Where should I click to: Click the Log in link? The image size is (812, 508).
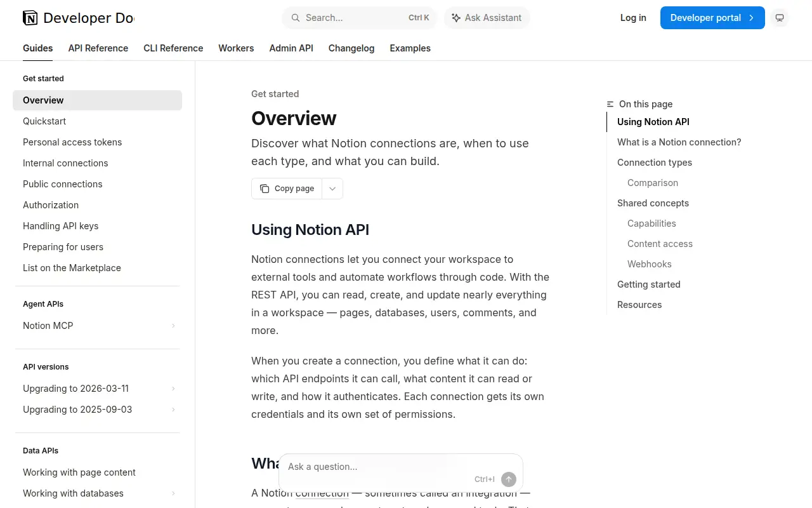point(633,18)
